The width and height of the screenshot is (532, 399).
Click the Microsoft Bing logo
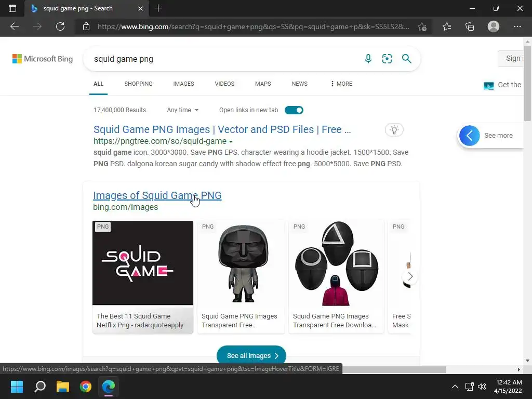point(43,59)
